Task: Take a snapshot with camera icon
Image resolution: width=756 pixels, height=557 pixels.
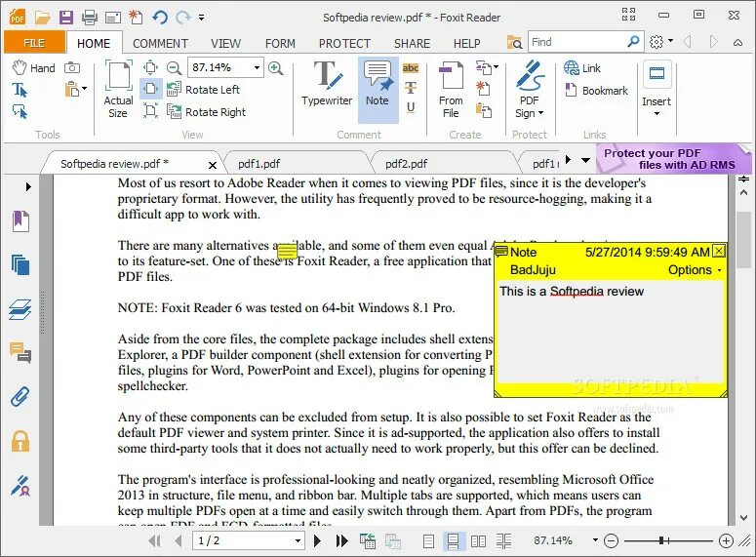Action: coord(72,67)
